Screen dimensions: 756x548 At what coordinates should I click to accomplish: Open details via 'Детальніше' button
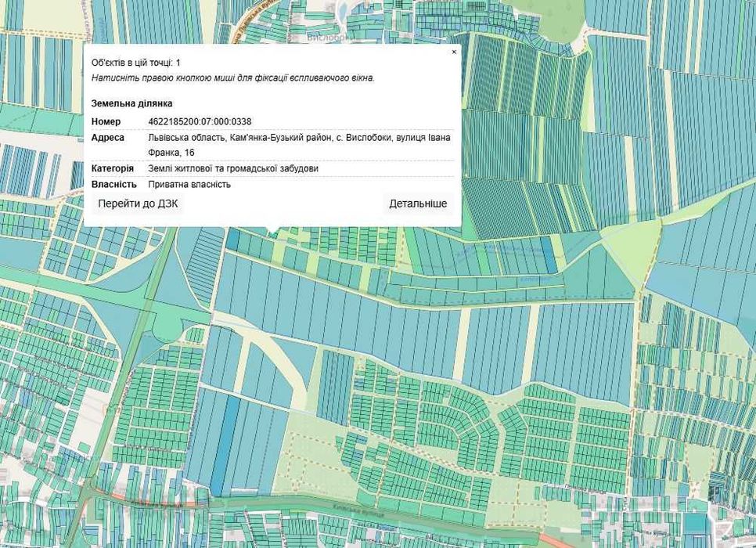coord(418,204)
